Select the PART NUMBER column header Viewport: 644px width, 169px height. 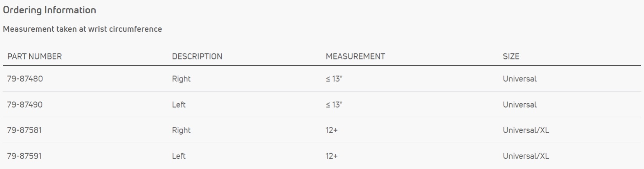pyautogui.click(x=34, y=56)
